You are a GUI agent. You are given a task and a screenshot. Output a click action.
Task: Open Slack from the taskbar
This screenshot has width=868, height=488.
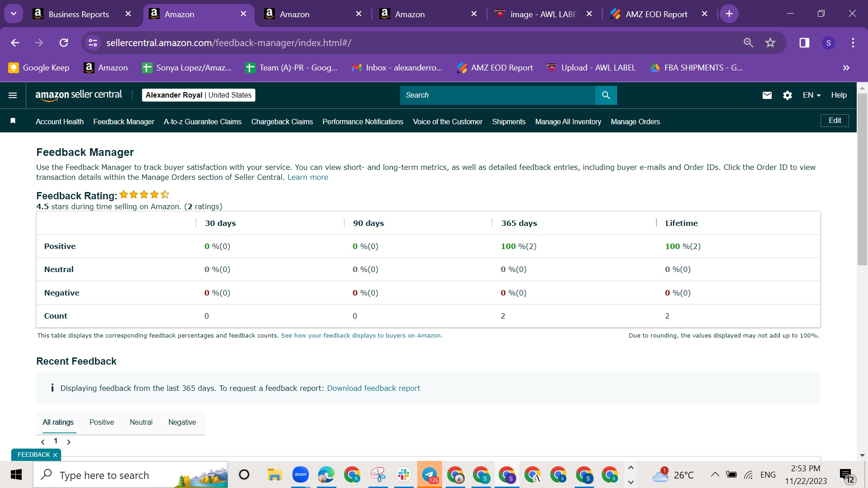[x=404, y=474]
